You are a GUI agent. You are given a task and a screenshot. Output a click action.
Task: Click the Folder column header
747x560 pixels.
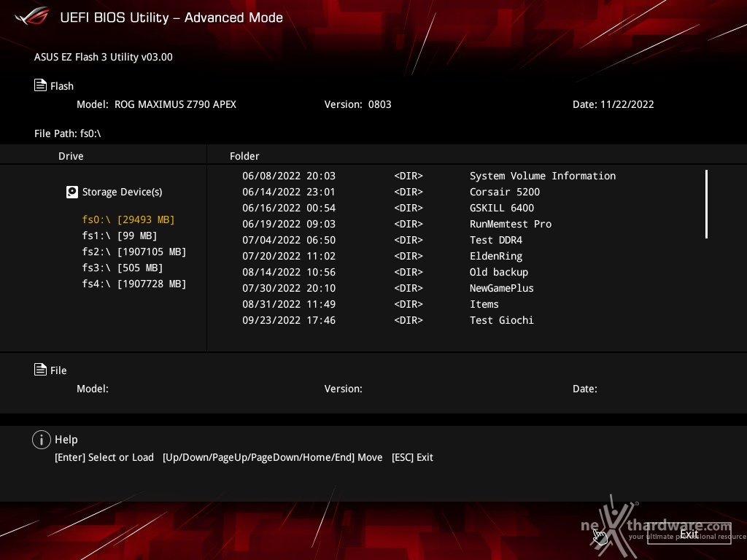(x=244, y=156)
